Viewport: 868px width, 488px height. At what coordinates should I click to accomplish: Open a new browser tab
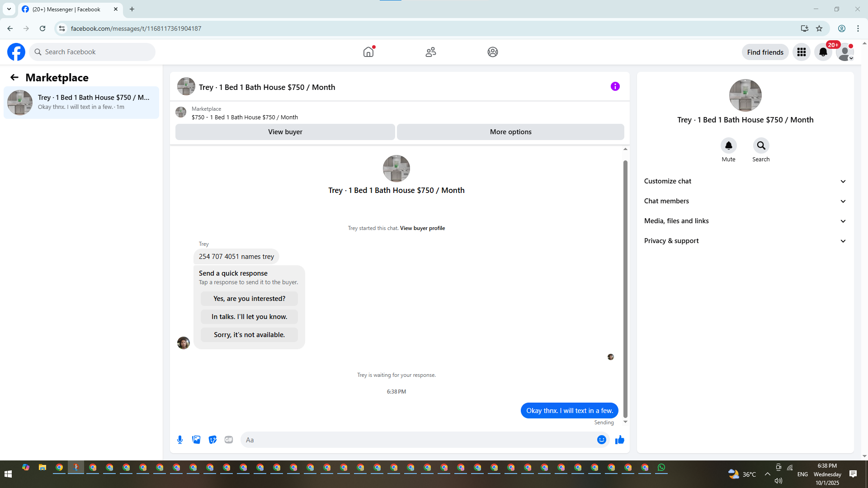(132, 9)
